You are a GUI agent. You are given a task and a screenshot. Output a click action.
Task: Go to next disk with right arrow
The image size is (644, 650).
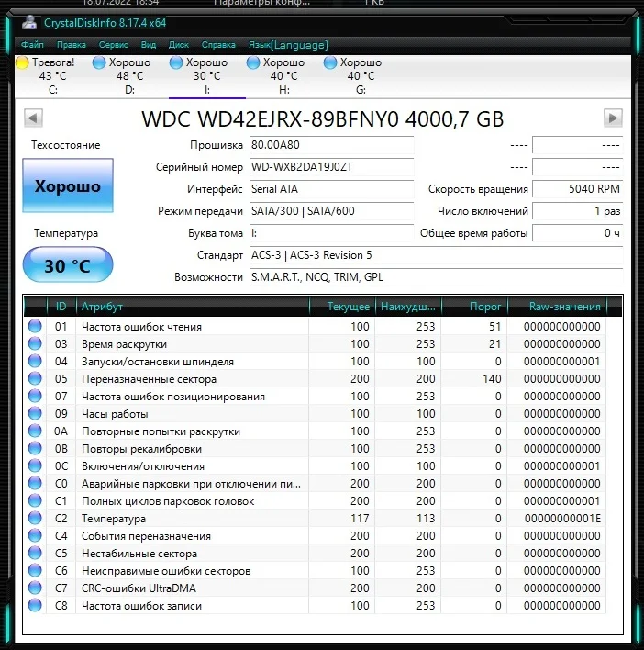613,118
